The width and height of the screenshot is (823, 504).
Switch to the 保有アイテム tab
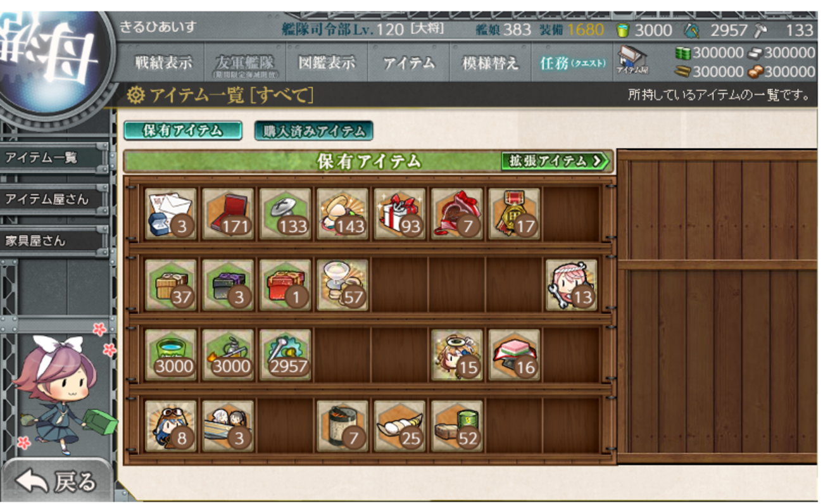pos(182,130)
